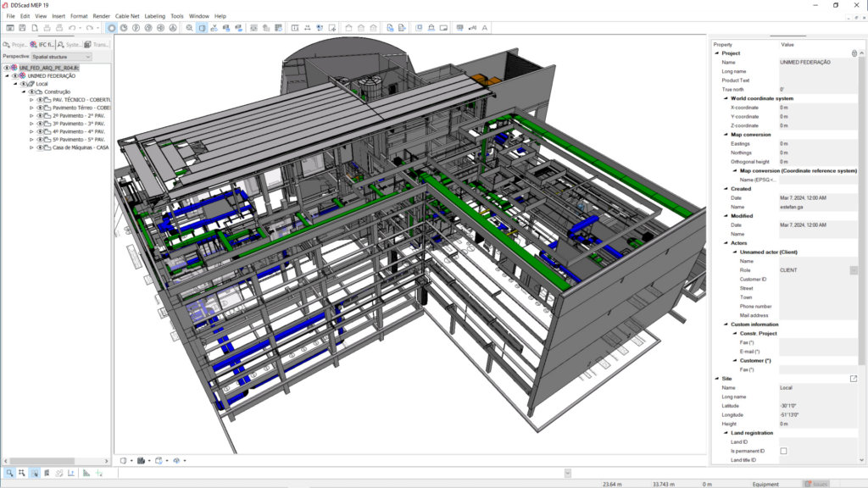The image size is (868, 488).
Task: Check the 'Is permanent ID' checkbox
Action: coord(783,451)
